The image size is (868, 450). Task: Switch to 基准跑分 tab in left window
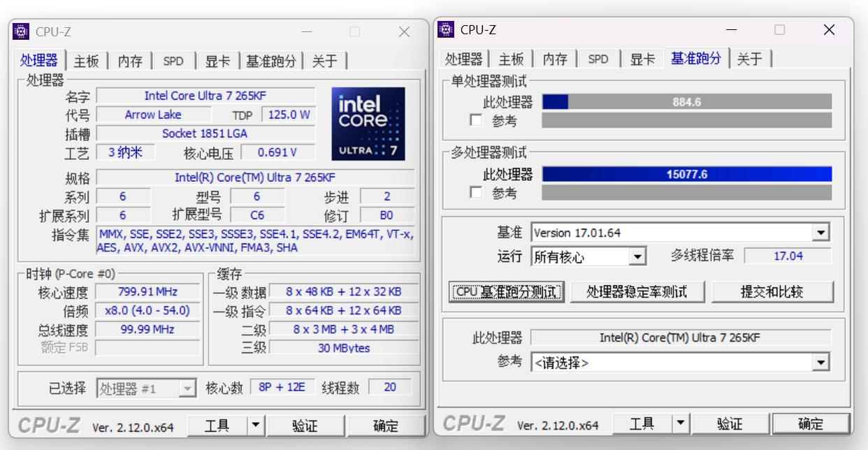click(271, 61)
